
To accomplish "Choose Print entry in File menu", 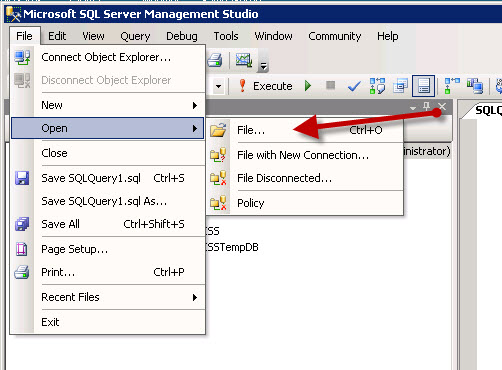I will pos(108,272).
